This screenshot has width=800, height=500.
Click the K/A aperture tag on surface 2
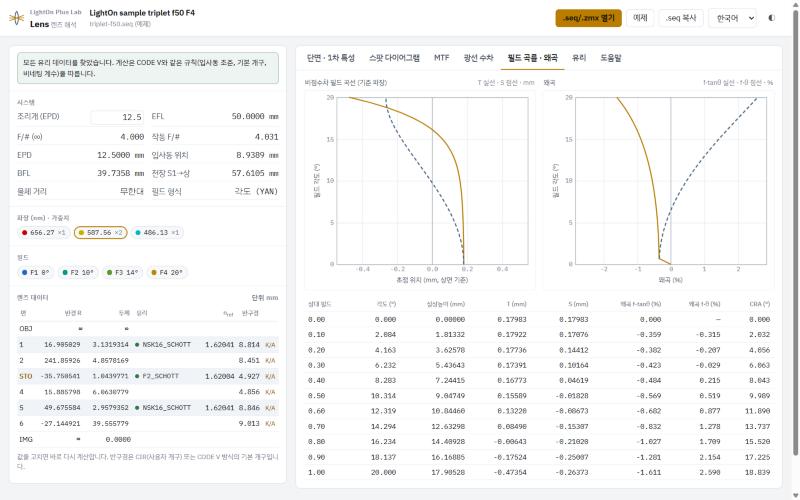click(x=270, y=361)
